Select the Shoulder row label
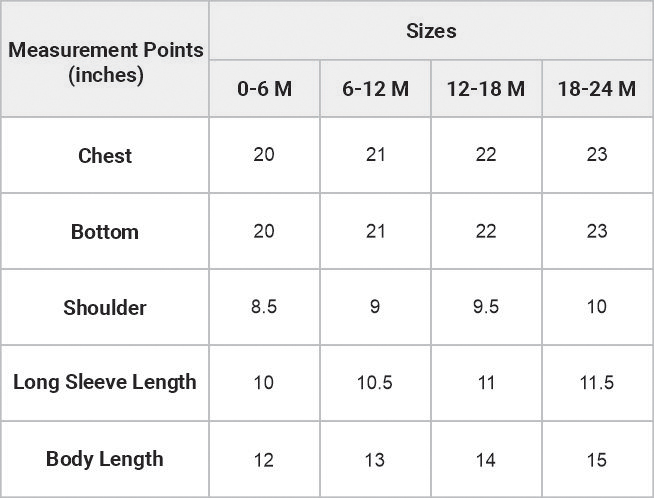This screenshot has width=654, height=498. pyautogui.click(x=105, y=307)
